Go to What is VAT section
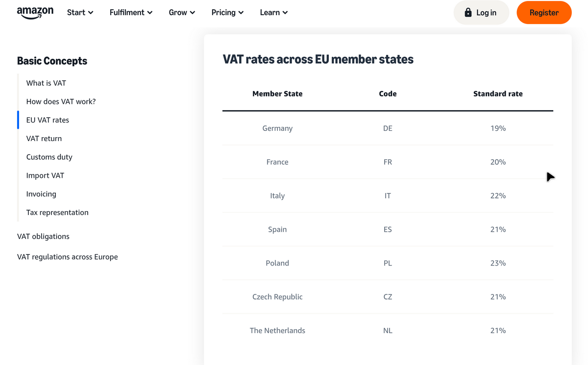The image size is (588, 365). click(46, 83)
